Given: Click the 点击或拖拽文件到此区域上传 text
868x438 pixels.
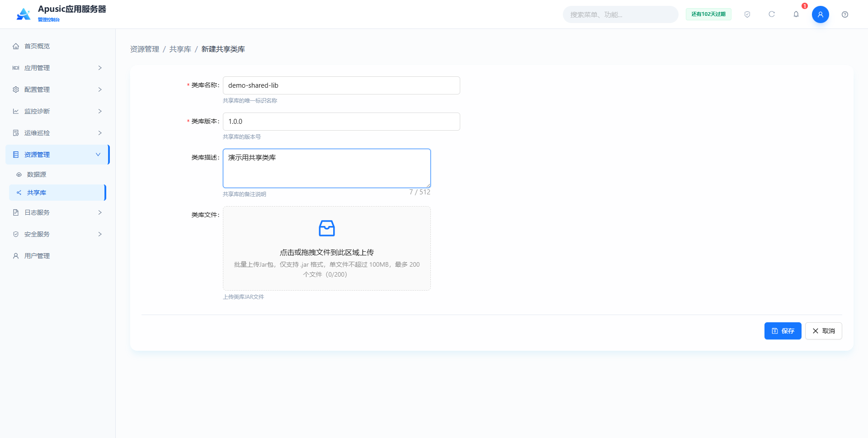Looking at the screenshot, I should tap(327, 252).
